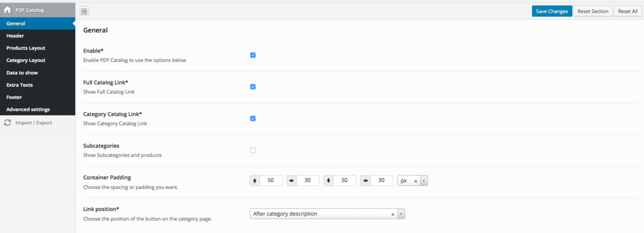Expand the px unit dropdown arrow

424,181
